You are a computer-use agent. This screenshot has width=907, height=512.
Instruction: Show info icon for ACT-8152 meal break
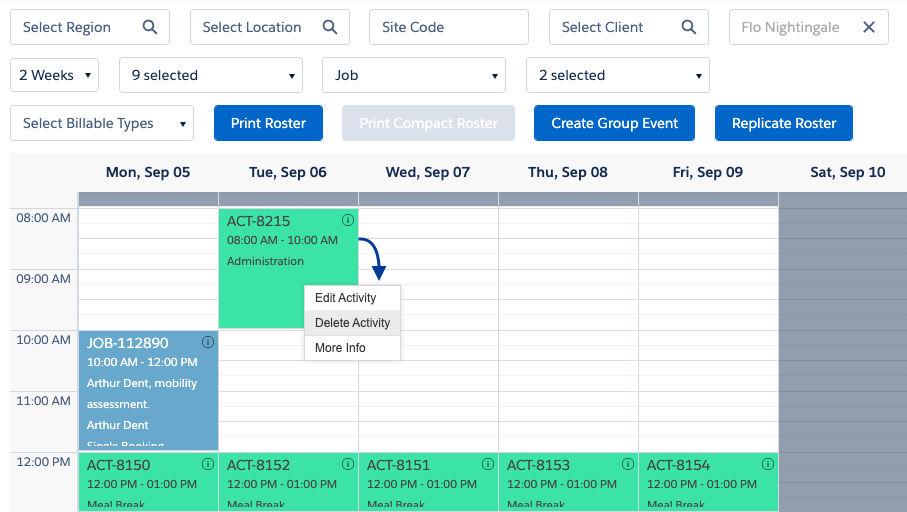(x=348, y=464)
